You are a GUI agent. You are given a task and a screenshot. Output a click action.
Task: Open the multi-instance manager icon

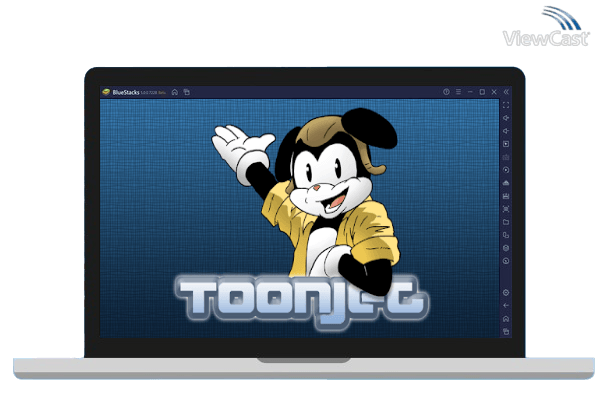click(x=506, y=235)
